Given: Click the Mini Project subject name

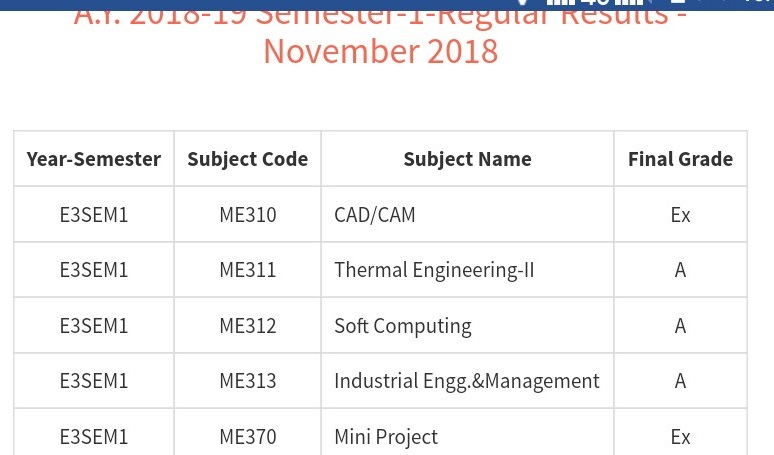Looking at the screenshot, I should (386, 437).
